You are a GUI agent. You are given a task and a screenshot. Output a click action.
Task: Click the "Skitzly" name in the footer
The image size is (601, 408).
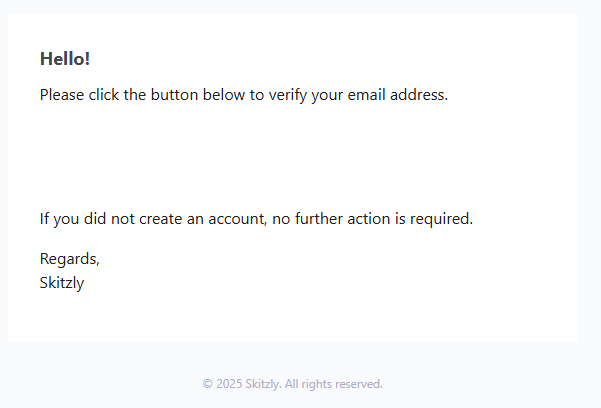(x=263, y=384)
